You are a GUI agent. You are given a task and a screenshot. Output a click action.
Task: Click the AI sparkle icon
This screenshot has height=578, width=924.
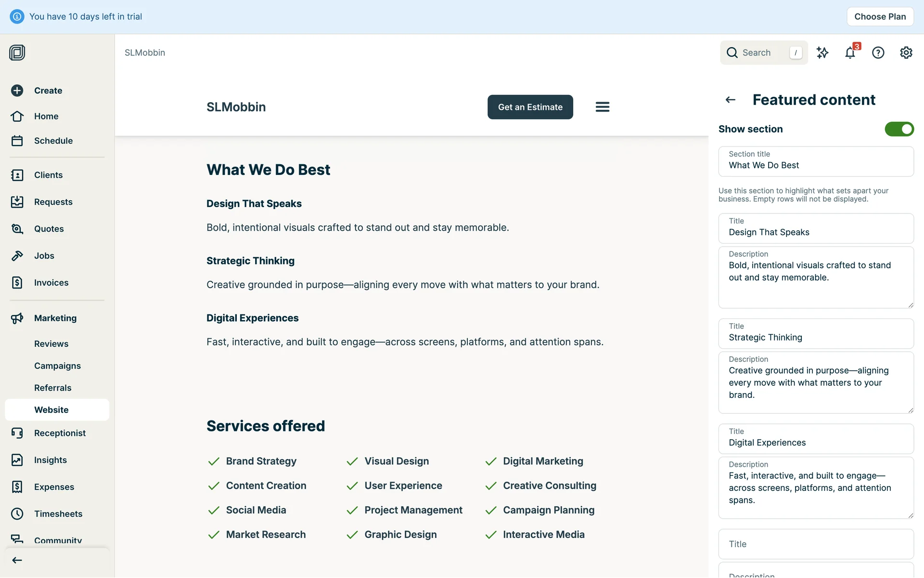point(822,53)
